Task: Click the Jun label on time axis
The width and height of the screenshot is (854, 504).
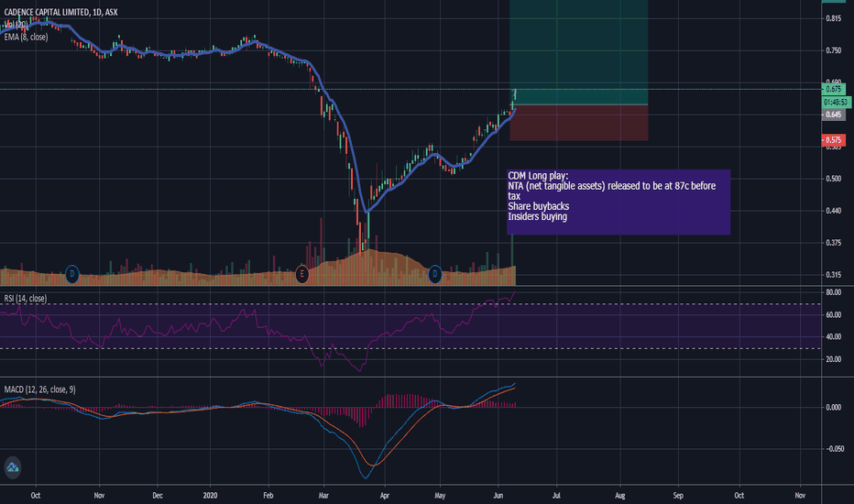Action: pyautogui.click(x=498, y=495)
